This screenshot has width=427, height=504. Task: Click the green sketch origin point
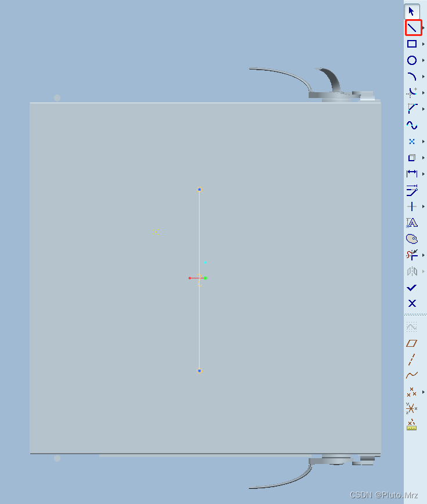click(x=205, y=278)
